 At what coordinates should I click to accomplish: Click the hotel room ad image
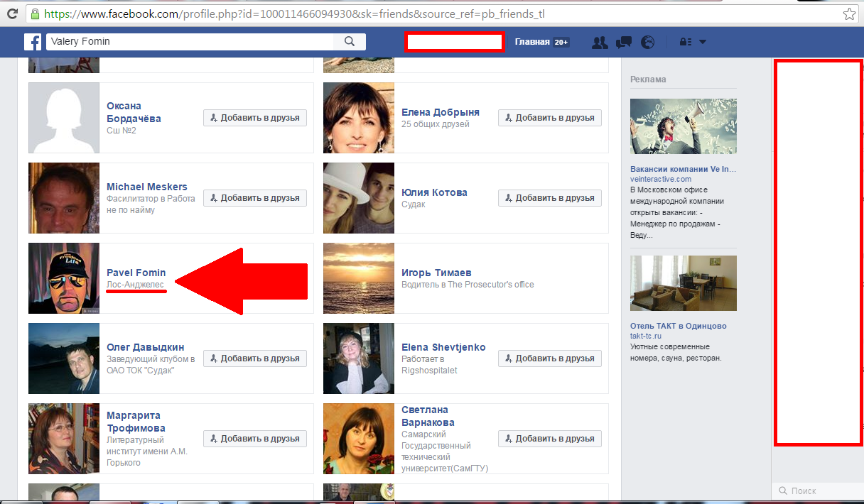tap(684, 283)
